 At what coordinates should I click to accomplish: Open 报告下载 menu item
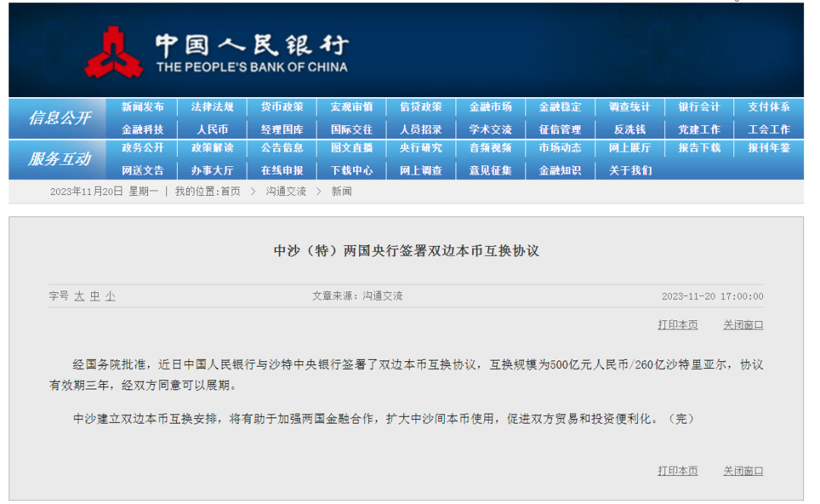coord(699,148)
